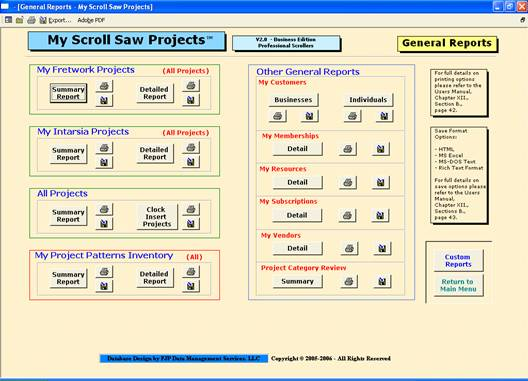
Task: Print the Project Category Review summary
Action: coord(349,281)
